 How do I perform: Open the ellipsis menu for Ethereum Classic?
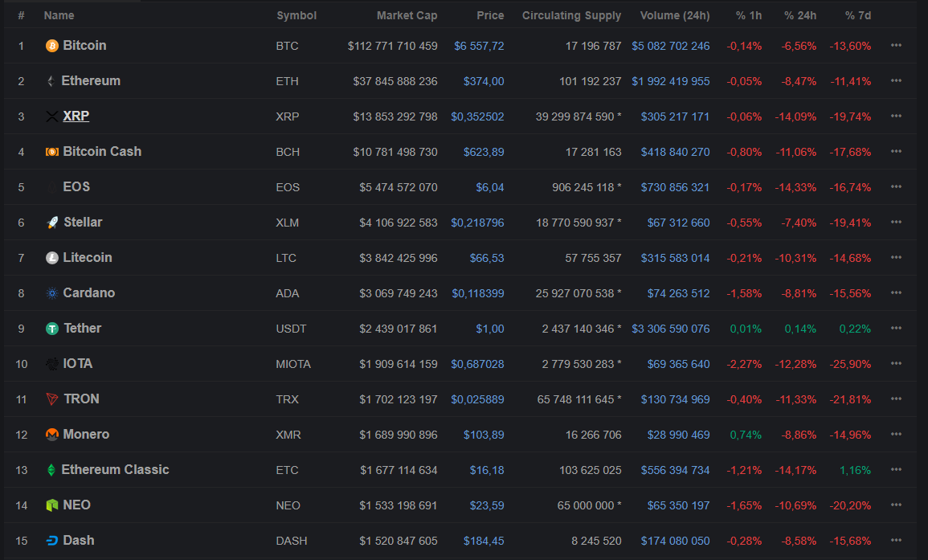[896, 470]
